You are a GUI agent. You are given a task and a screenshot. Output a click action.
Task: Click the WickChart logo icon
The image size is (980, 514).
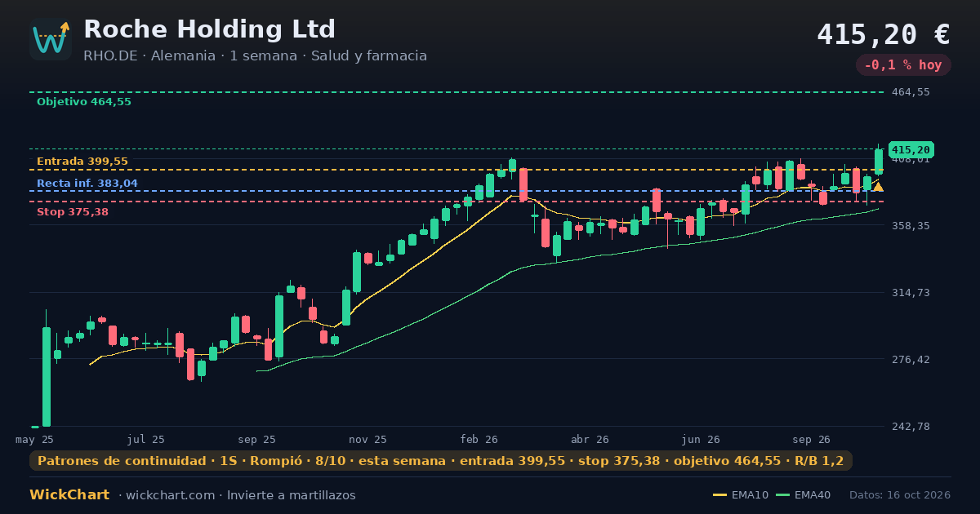pyautogui.click(x=51, y=39)
